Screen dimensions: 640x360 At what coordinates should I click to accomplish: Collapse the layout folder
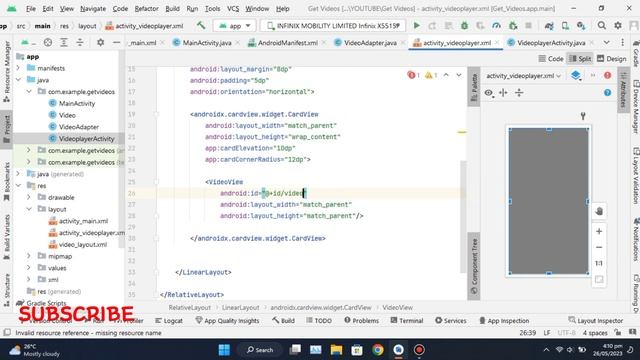(x=29, y=209)
